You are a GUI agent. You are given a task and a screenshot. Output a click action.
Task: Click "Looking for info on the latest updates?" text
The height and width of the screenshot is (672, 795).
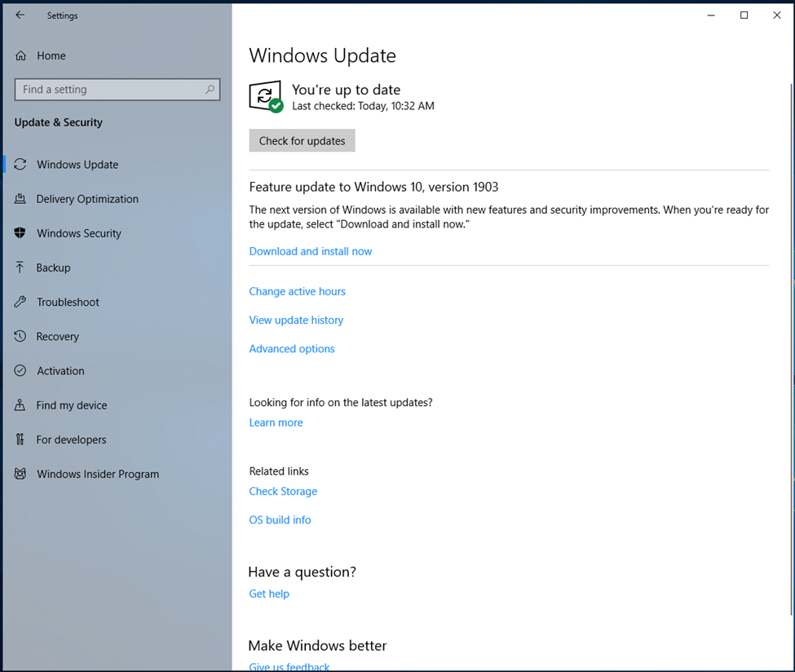[341, 403]
